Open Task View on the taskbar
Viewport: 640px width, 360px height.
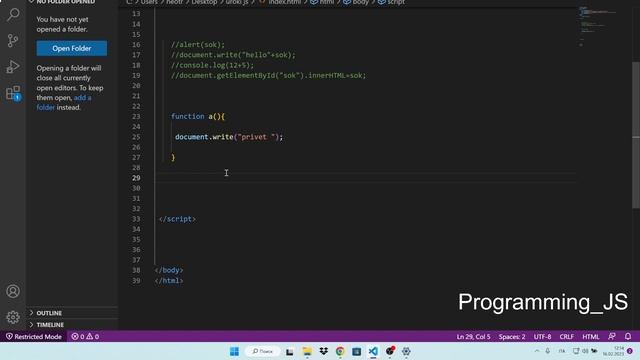click(x=290, y=351)
